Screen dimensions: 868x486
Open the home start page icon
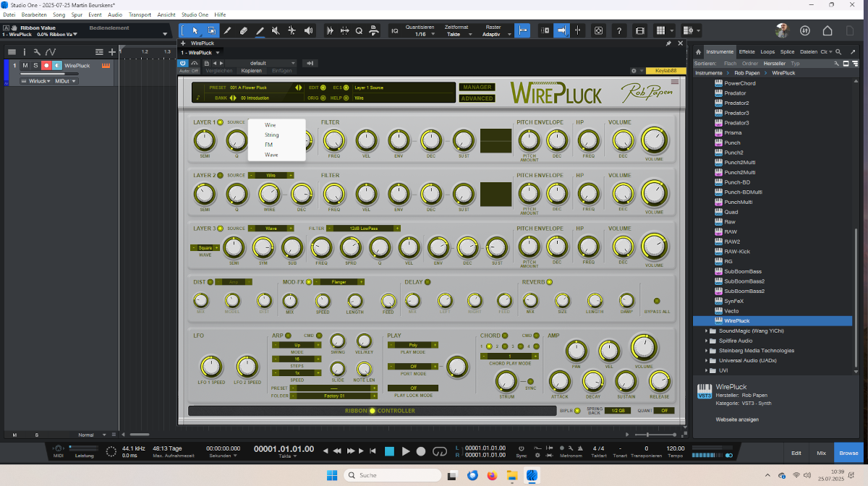[x=828, y=30]
